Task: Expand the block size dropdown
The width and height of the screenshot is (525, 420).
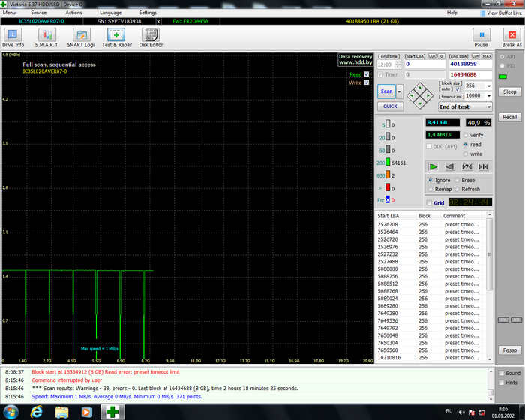Action: point(488,85)
